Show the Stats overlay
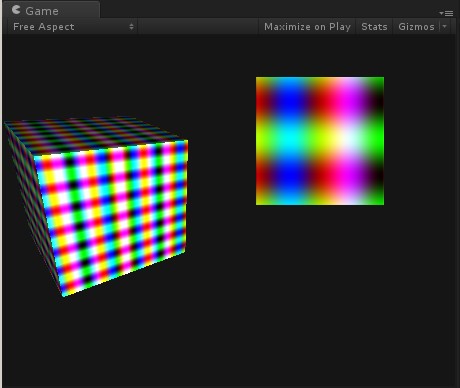460x388 pixels. [x=374, y=27]
